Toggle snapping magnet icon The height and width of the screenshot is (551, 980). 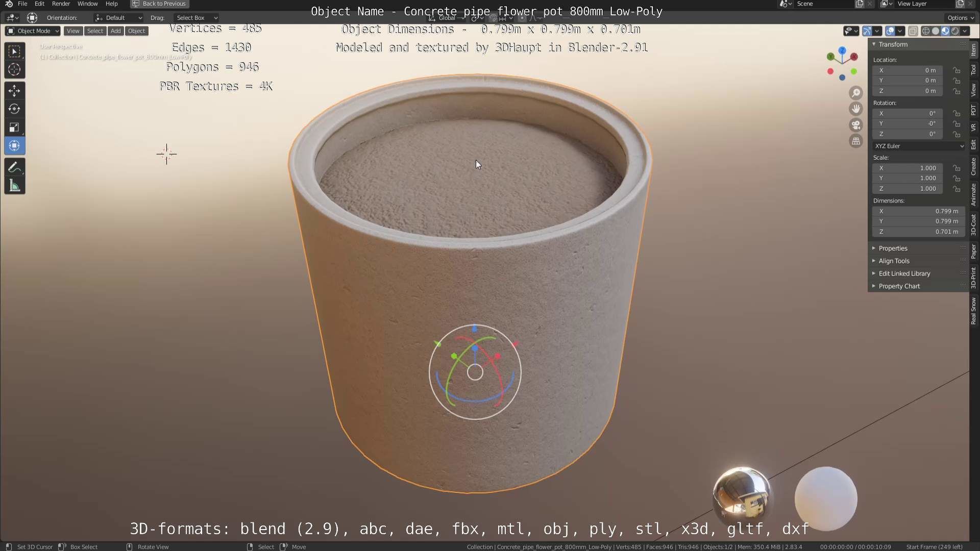tap(493, 18)
